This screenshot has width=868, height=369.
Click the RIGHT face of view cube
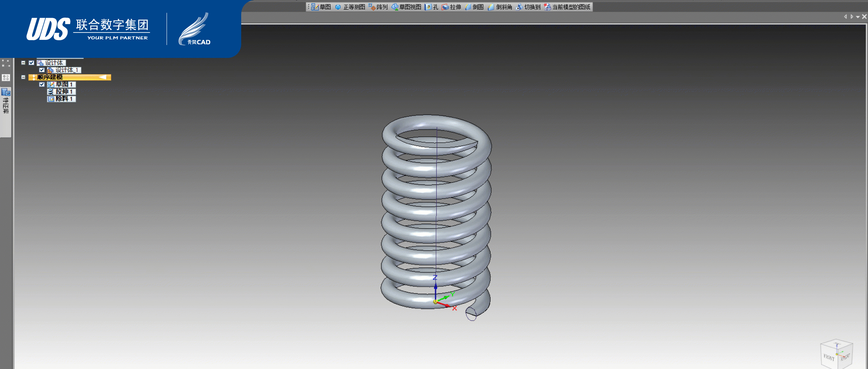pyautogui.click(x=845, y=357)
